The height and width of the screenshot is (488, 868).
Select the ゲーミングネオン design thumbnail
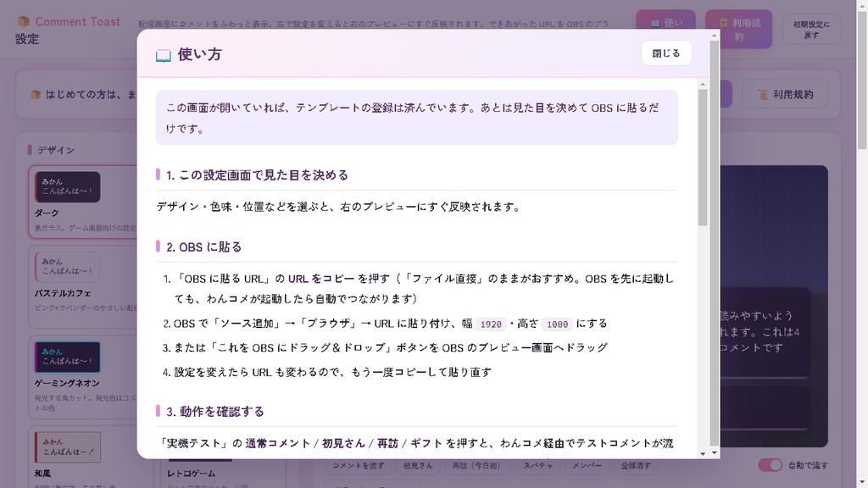pyautogui.click(x=68, y=357)
